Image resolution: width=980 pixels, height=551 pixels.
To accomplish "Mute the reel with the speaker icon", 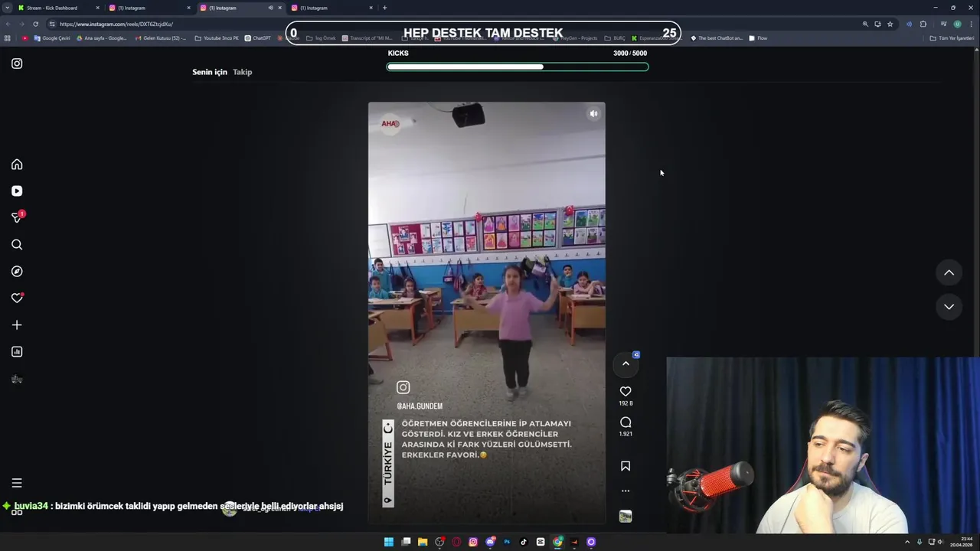I will point(593,113).
